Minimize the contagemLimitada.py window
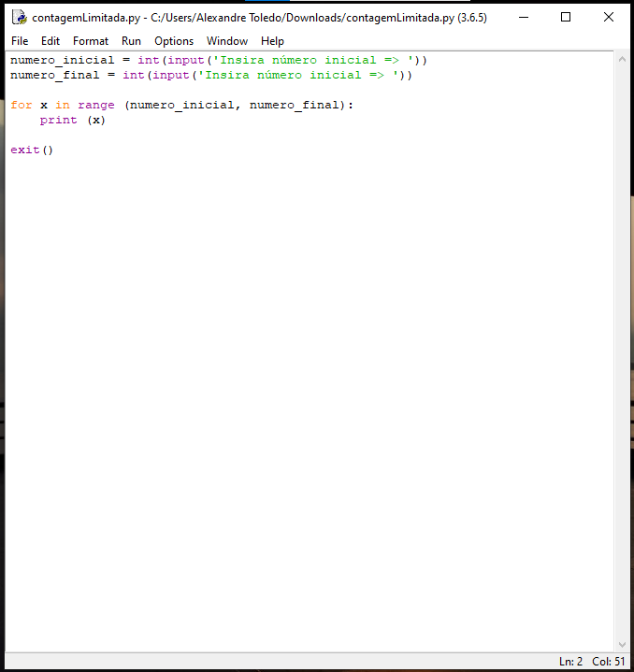 click(523, 17)
